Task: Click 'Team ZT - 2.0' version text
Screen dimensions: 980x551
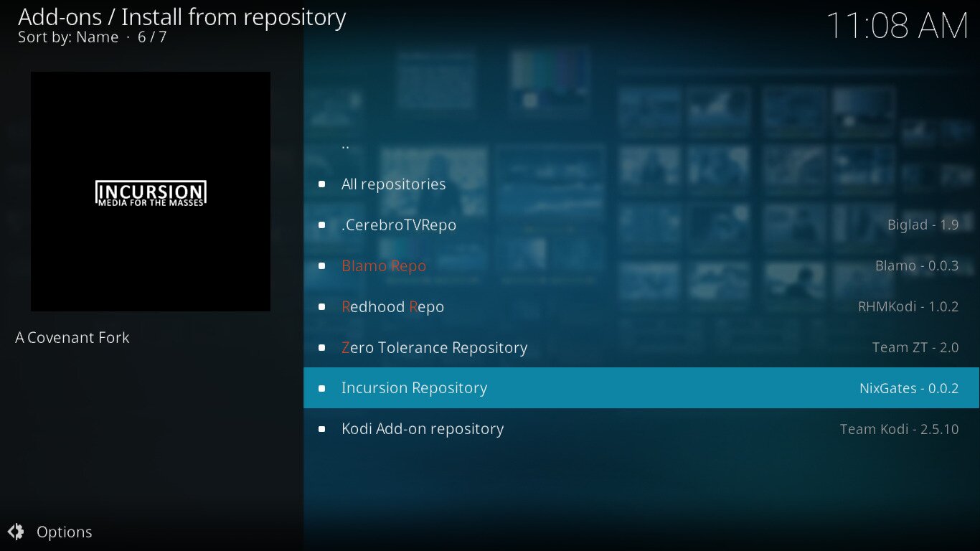Action: (915, 347)
